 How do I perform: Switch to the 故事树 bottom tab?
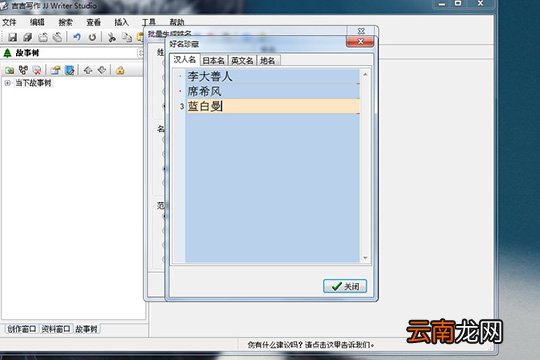(x=86, y=329)
